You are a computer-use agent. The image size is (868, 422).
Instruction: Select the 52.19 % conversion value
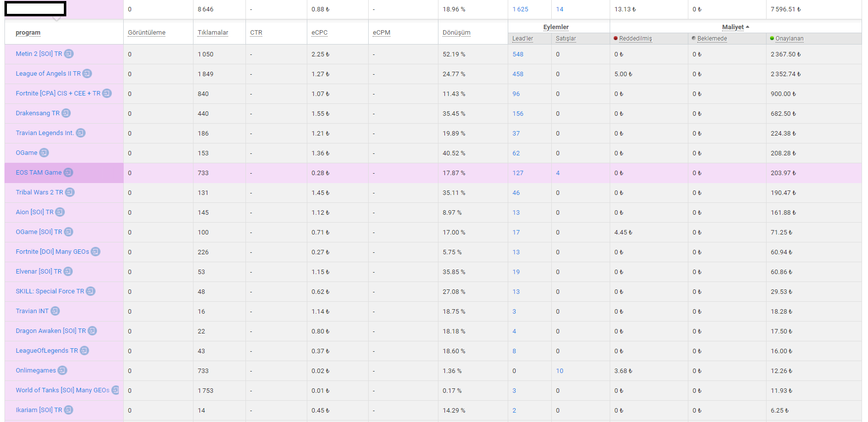click(x=454, y=54)
